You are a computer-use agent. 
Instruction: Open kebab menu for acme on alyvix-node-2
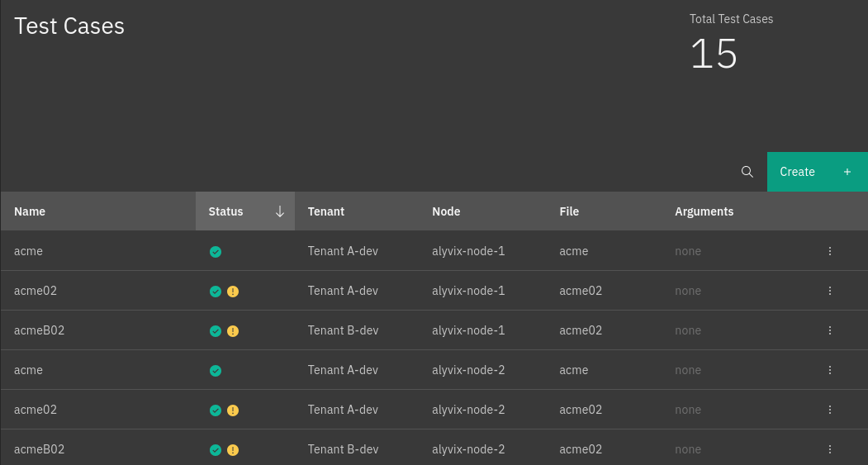coord(830,370)
